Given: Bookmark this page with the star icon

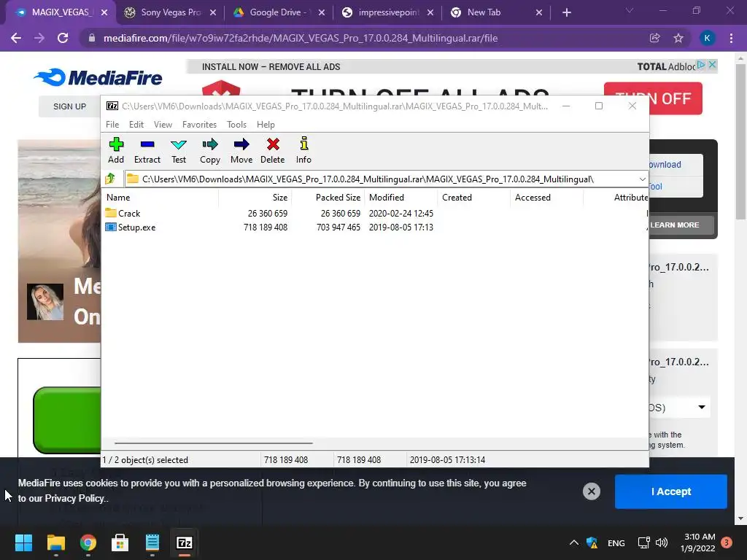Looking at the screenshot, I should (678, 38).
